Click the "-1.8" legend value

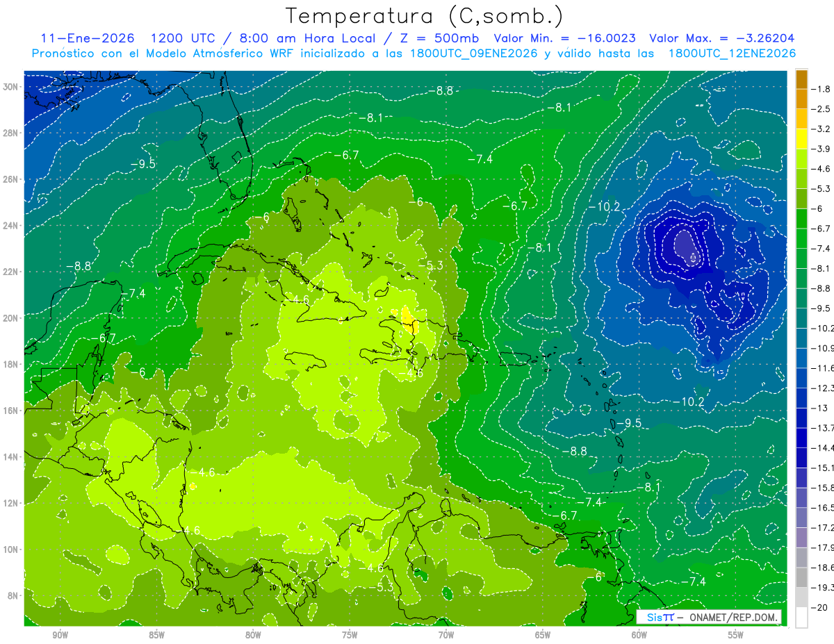tap(821, 89)
